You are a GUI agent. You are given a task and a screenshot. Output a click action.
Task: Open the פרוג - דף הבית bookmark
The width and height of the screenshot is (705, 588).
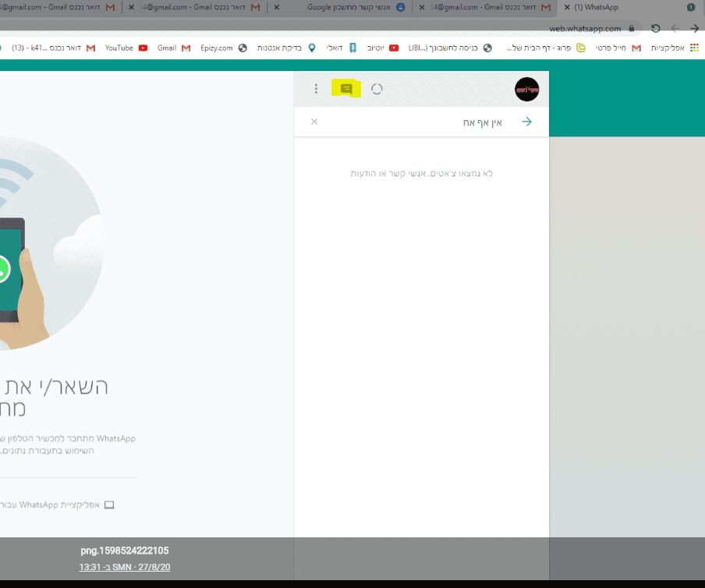[546, 48]
